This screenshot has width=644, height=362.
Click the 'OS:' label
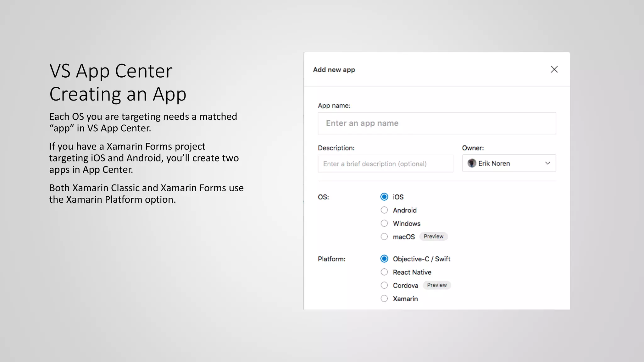(x=323, y=197)
